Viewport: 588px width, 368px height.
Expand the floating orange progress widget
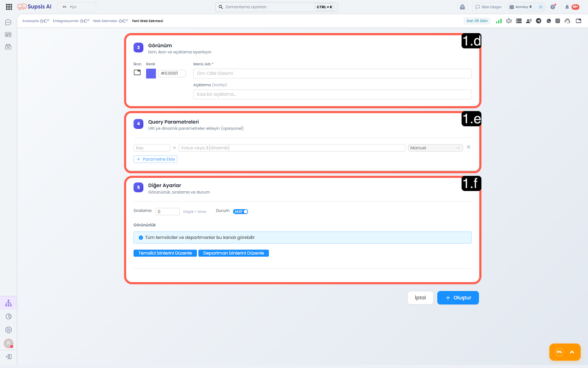[x=572, y=352]
